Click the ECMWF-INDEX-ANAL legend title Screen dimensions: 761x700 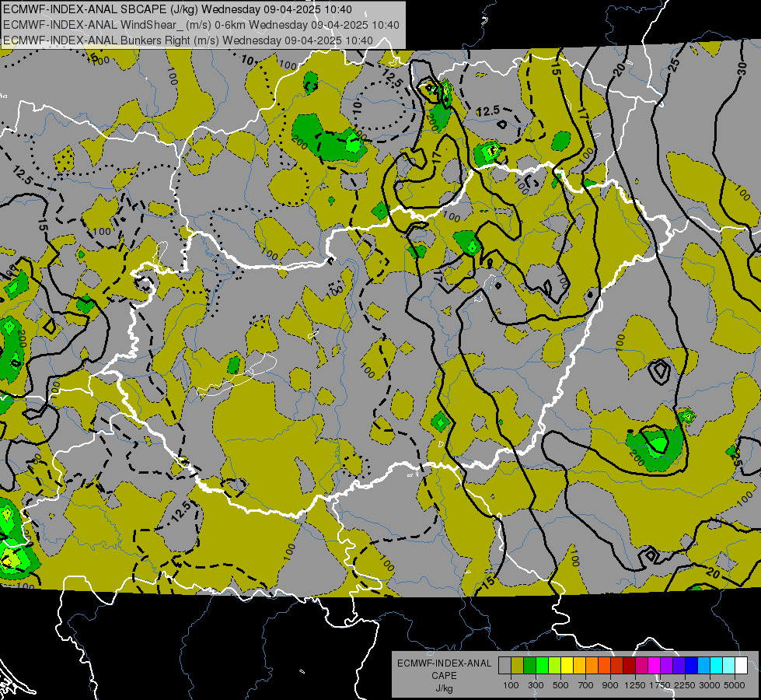(445, 663)
